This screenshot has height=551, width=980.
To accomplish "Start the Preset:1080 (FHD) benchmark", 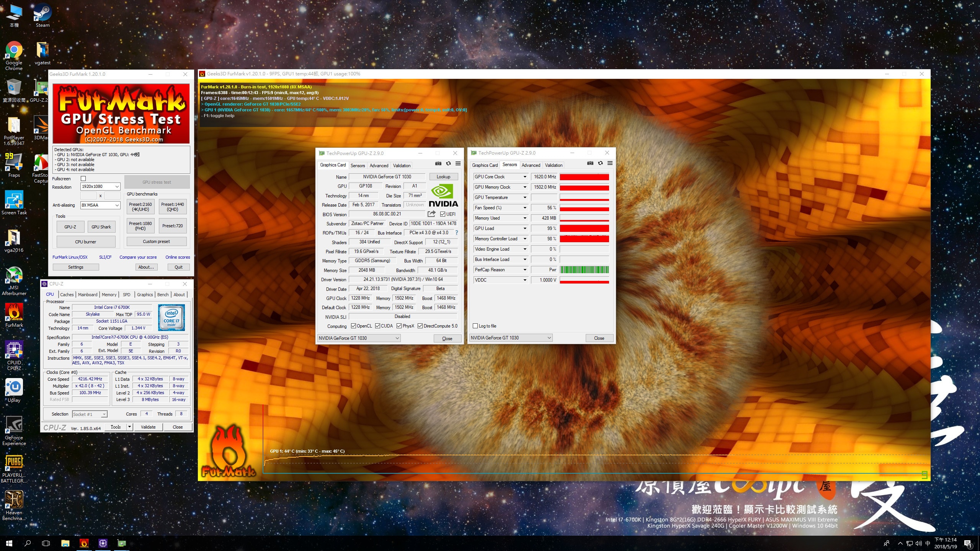I will tap(140, 226).
